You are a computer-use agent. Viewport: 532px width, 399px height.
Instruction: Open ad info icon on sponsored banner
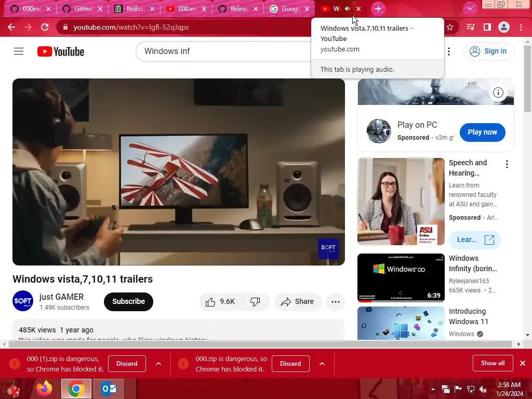point(498,92)
